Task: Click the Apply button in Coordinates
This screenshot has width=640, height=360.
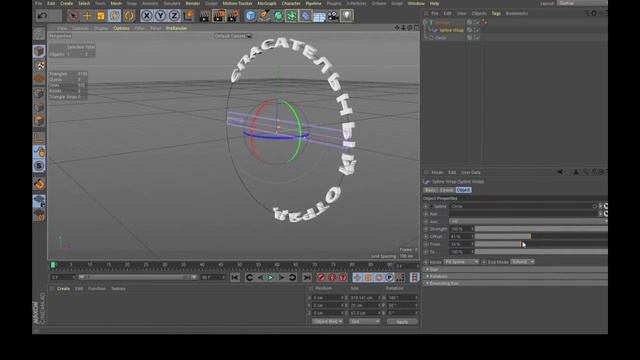Action: click(402, 322)
